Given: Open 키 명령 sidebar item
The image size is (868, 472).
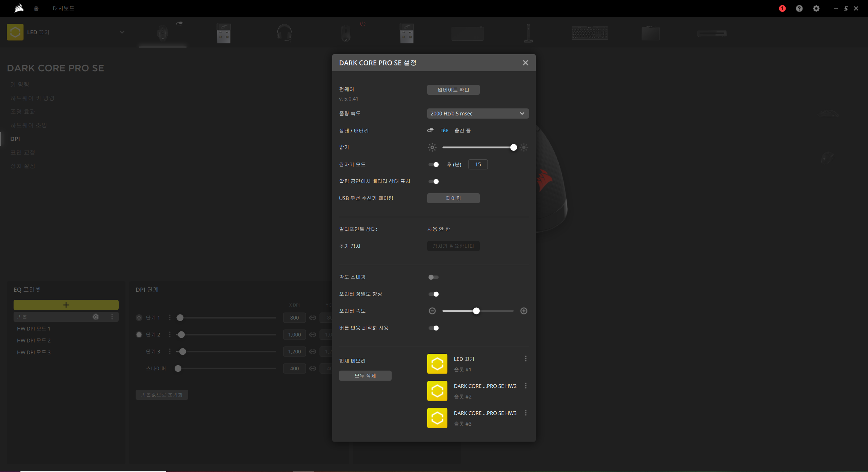Looking at the screenshot, I should coord(20,85).
